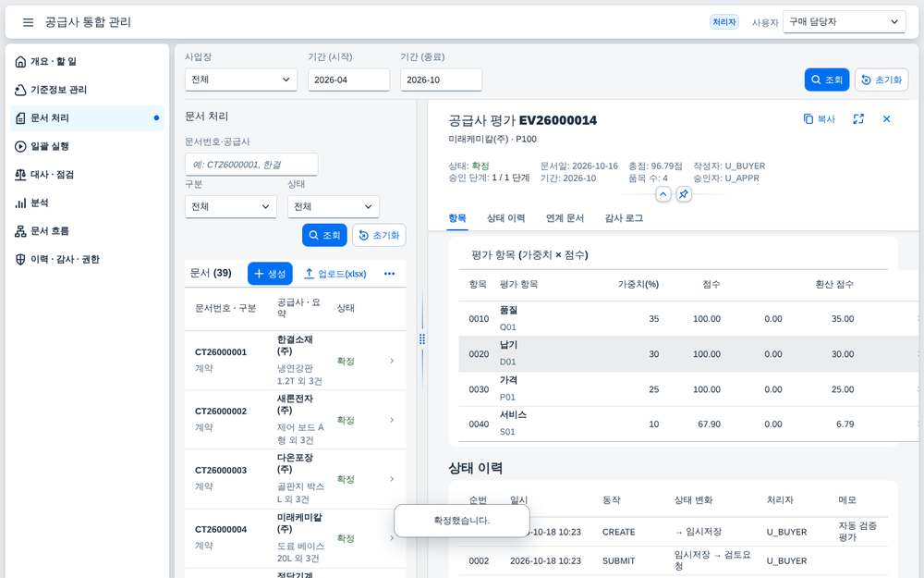The image size is (924, 578).
Task: Open 기준정보 관리 sidebar item
Action: click(x=87, y=90)
